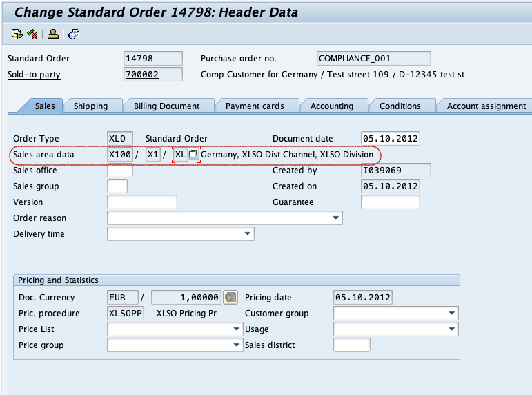Screen dimensions: 532x395
Task: Select the Payment cards tab
Action: 255,106
